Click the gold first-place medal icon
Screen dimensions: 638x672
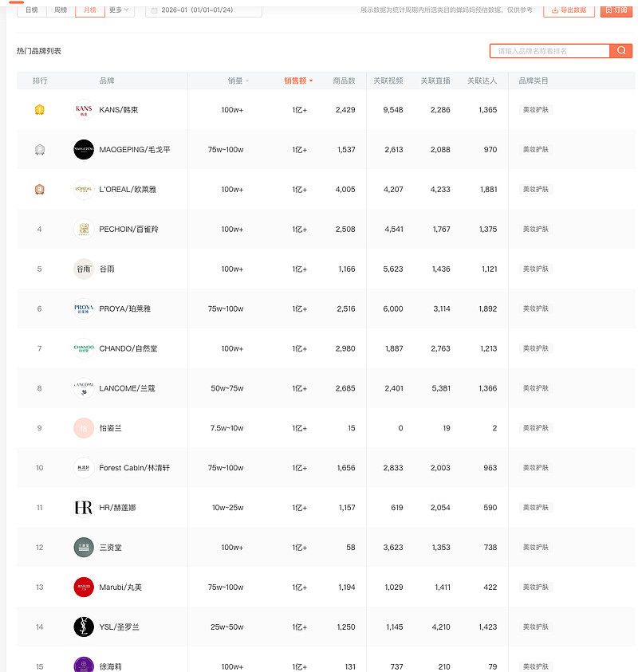tap(39, 110)
